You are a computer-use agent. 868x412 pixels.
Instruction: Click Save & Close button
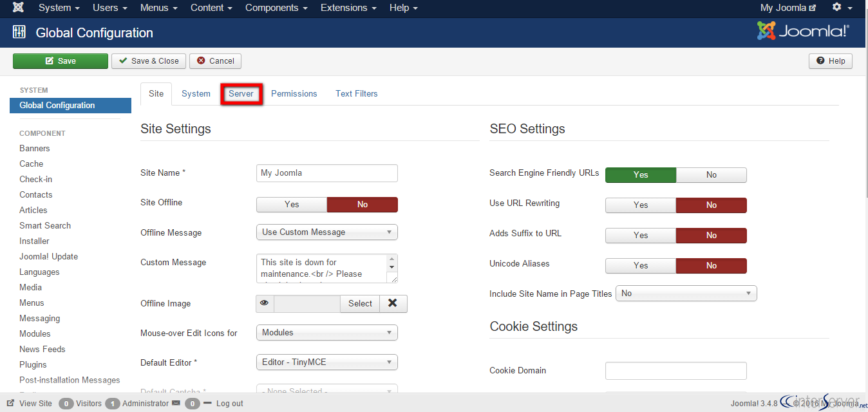coord(149,61)
